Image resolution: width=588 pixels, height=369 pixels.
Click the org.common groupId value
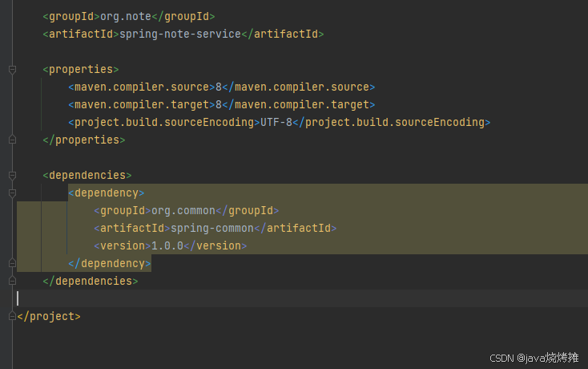pos(183,211)
